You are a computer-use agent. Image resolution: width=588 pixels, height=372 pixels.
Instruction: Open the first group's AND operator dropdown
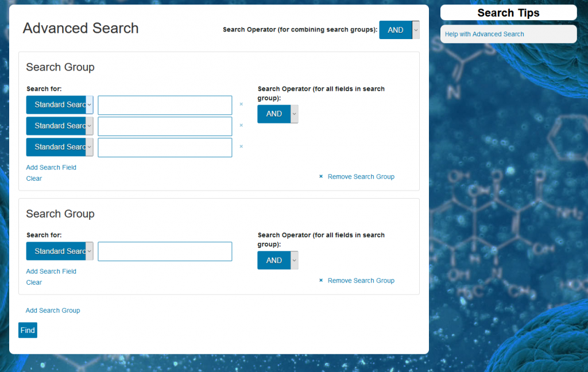pos(278,114)
